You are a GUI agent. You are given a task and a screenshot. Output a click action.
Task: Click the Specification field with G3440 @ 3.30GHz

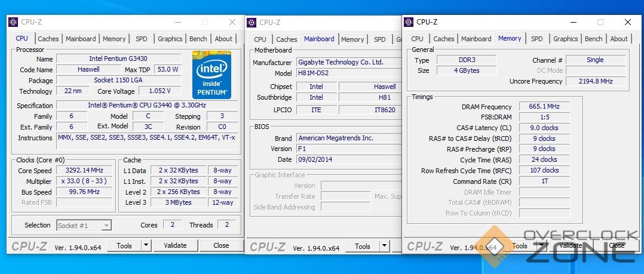[x=147, y=106]
